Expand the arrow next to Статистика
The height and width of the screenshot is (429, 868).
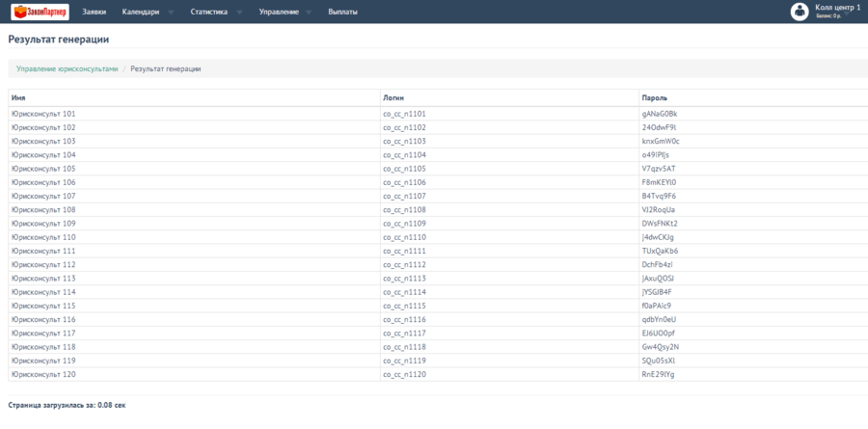[239, 13]
